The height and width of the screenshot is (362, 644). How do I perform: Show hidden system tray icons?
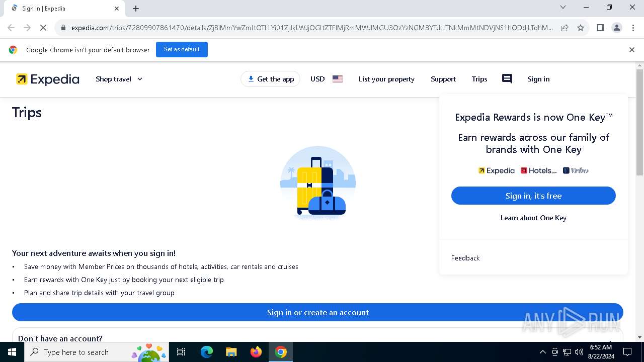[x=542, y=352]
